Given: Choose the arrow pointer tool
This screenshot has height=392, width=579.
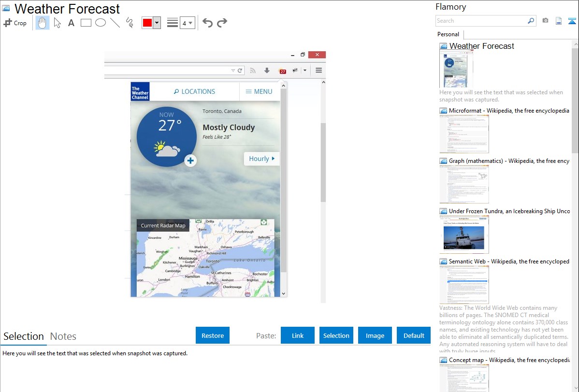Looking at the screenshot, I should pos(58,23).
